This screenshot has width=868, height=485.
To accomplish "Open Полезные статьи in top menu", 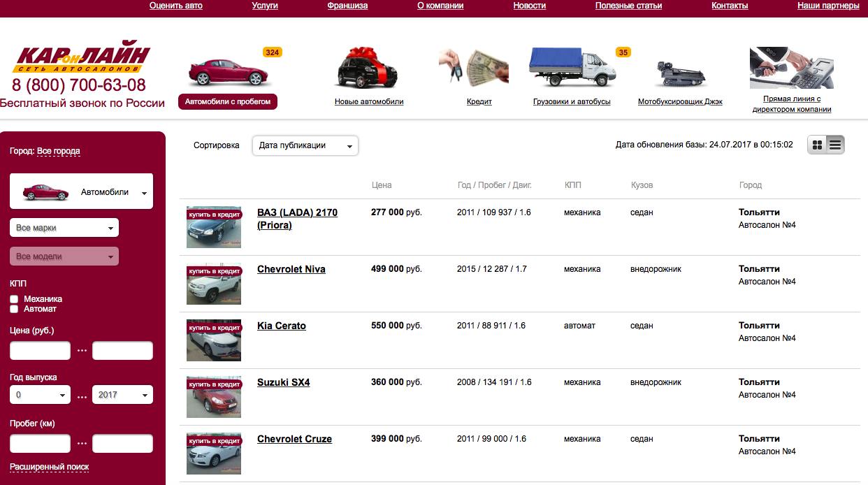I will pyautogui.click(x=629, y=6).
